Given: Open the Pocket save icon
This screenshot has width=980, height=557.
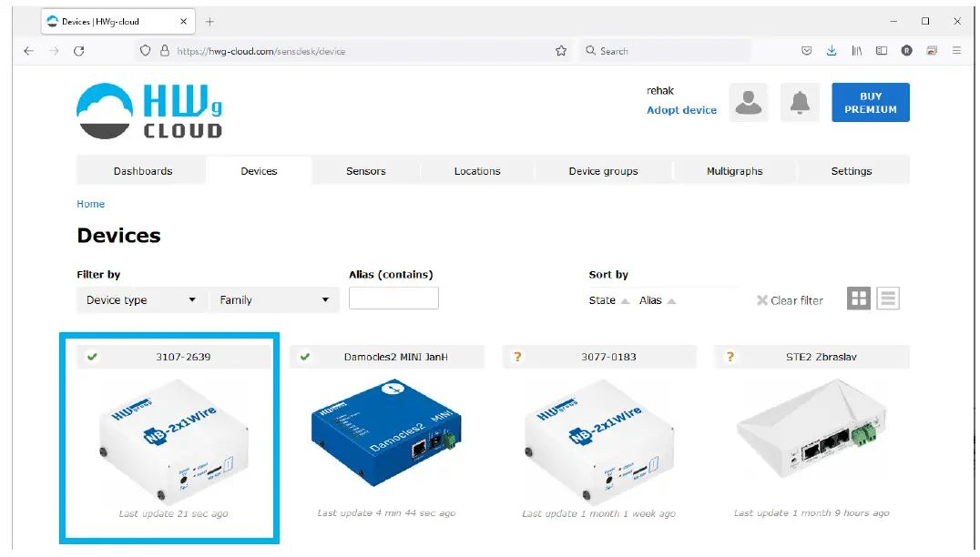Looking at the screenshot, I should [806, 51].
